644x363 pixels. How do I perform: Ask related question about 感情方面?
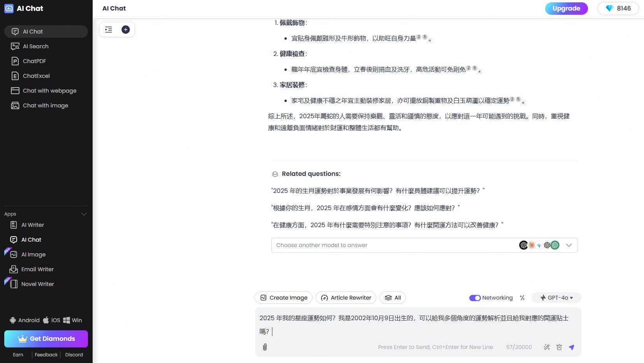click(365, 208)
